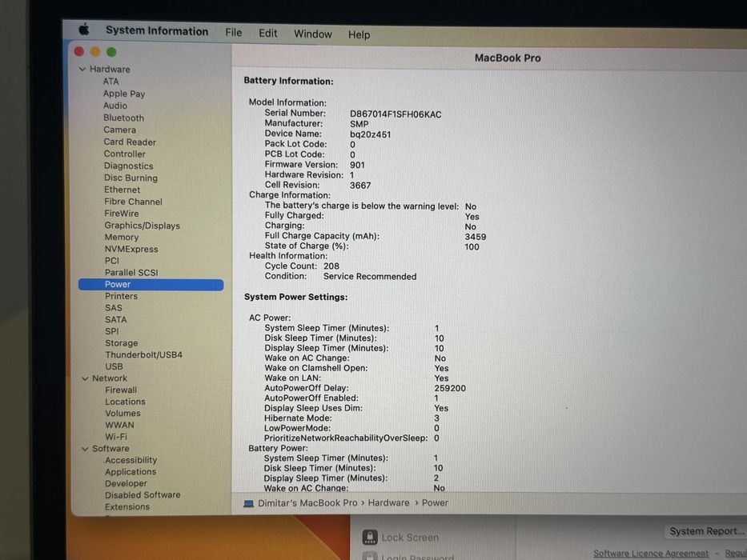Collapse the Hardware section chevron
747x560 pixels.
pyautogui.click(x=82, y=69)
